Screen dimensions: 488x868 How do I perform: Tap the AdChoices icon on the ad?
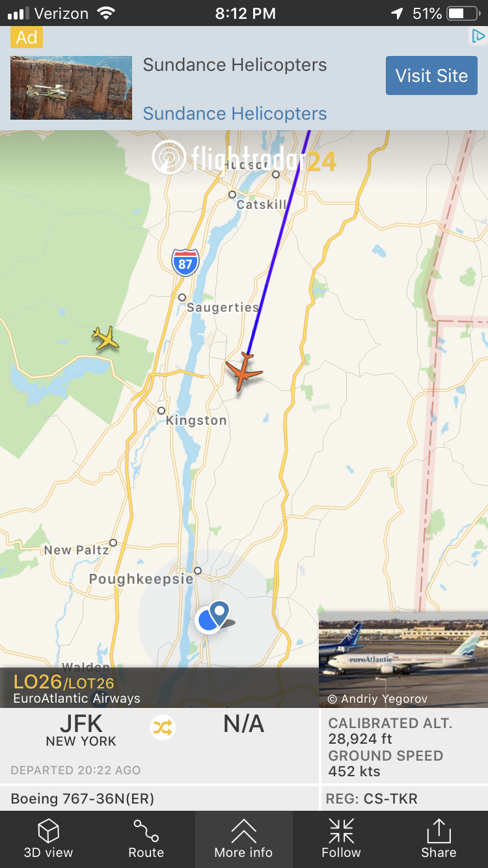coord(478,36)
